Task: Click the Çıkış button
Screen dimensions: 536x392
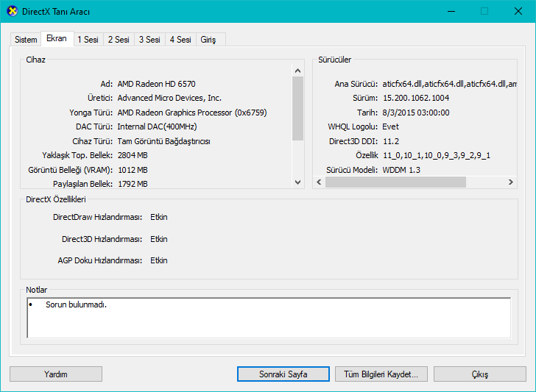Action: pyautogui.click(x=479, y=374)
